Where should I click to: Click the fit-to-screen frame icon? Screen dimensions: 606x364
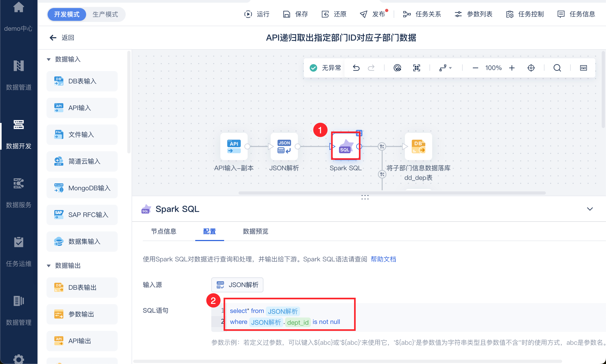[416, 68]
